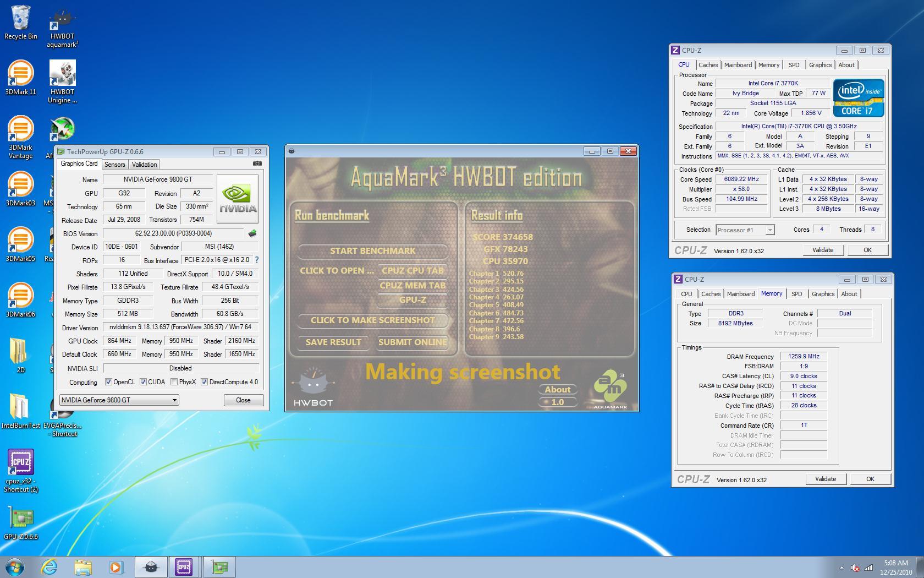Image resolution: width=924 pixels, height=578 pixels.
Task: Click the volume speaker tray icon
Action: pyautogui.click(x=855, y=568)
